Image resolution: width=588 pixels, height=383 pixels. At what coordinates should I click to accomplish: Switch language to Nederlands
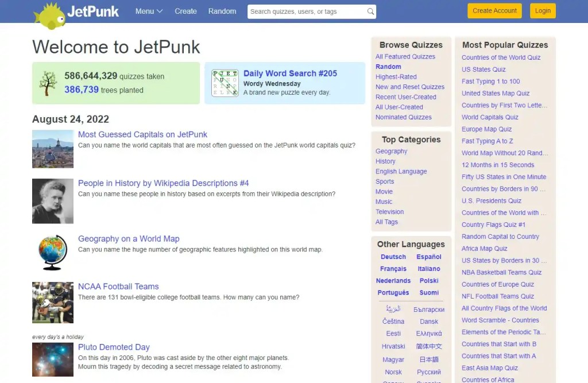click(393, 281)
